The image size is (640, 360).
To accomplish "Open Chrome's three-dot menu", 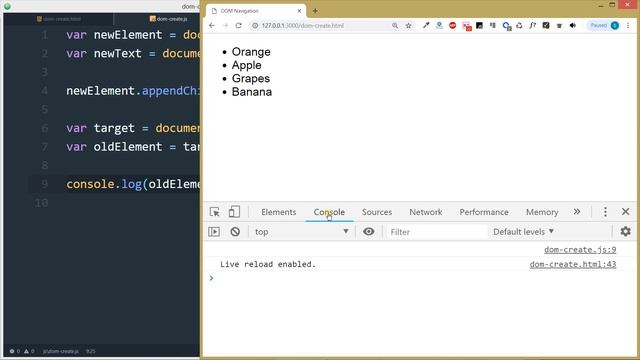I will 628,25.
